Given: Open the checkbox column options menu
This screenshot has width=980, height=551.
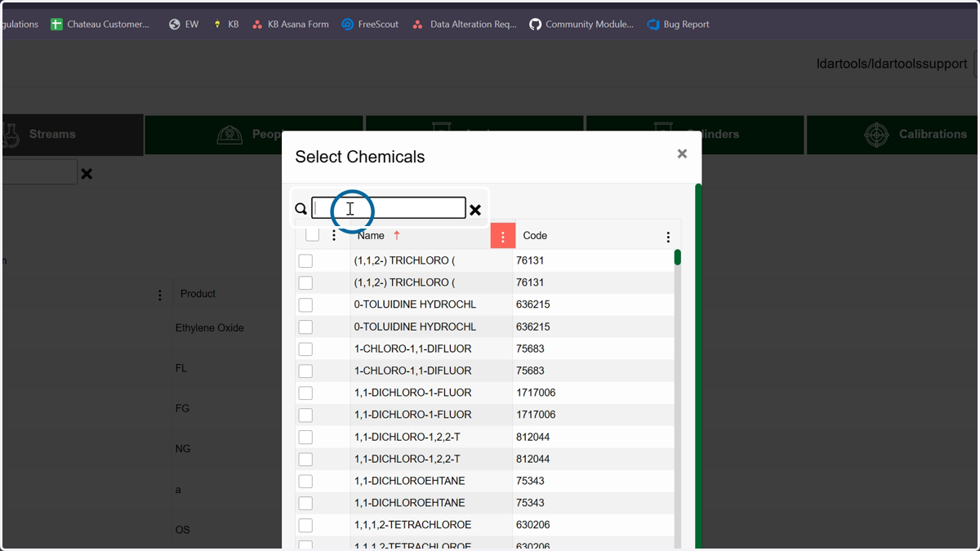Looking at the screenshot, I should 334,236.
